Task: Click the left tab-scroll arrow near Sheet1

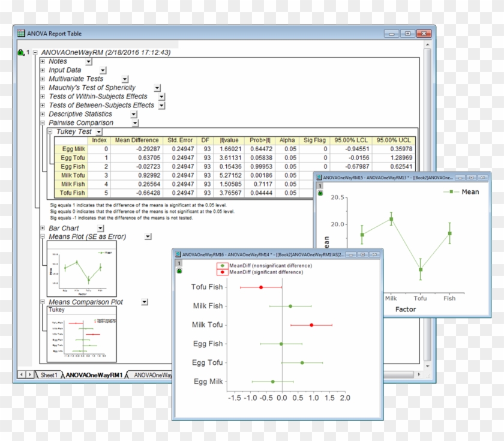Action: pos(21,374)
